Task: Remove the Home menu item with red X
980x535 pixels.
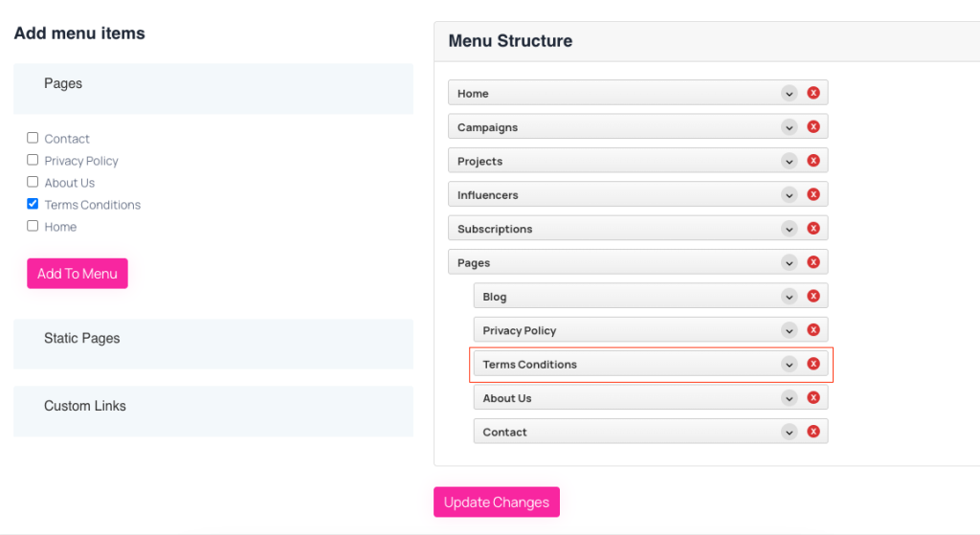Action: 813,93
